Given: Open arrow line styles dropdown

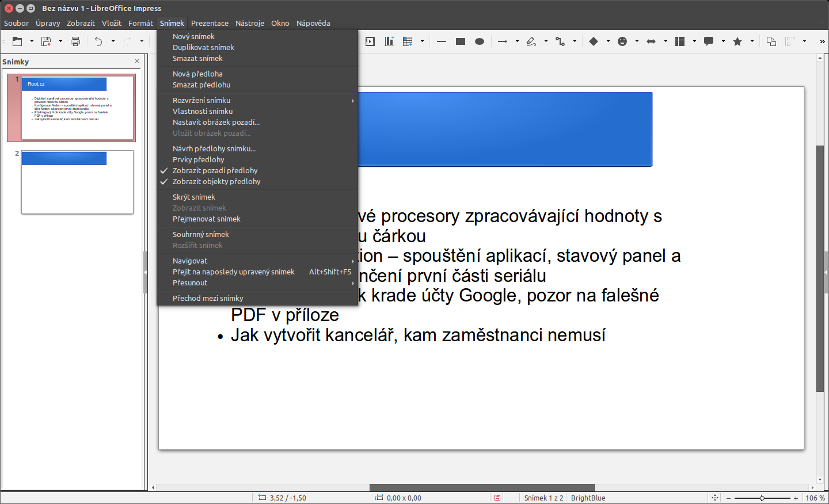Looking at the screenshot, I should [517, 41].
